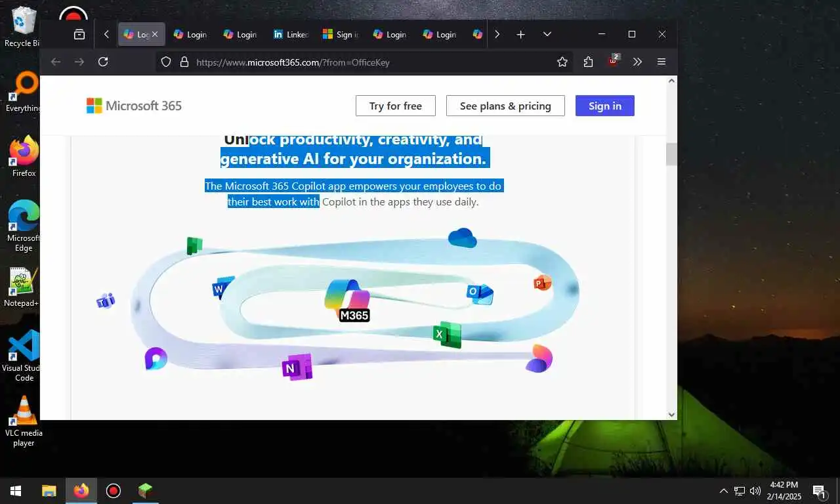840x504 pixels.
Task: Open the Firefox application menu
Action: pyautogui.click(x=661, y=62)
